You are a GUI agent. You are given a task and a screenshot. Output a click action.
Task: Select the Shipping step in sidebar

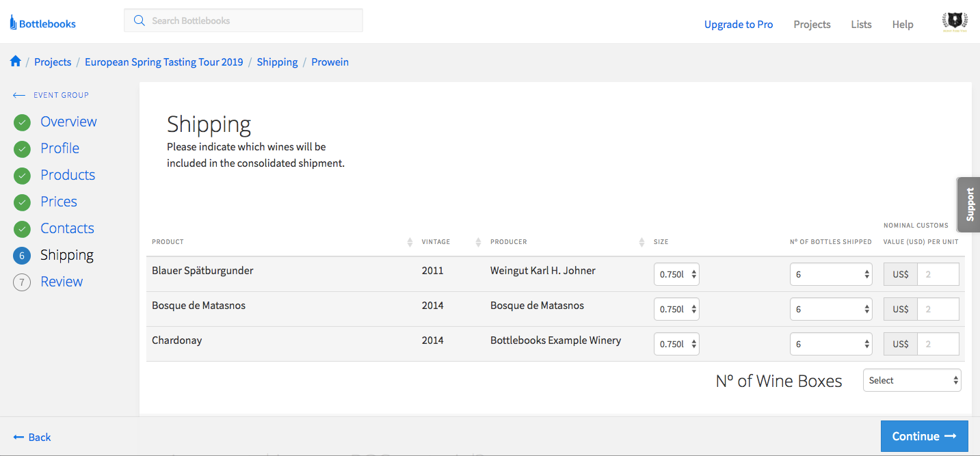click(67, 255)
